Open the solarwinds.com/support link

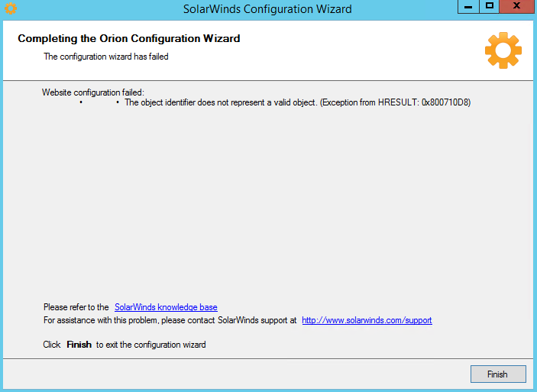pos(367,320)
